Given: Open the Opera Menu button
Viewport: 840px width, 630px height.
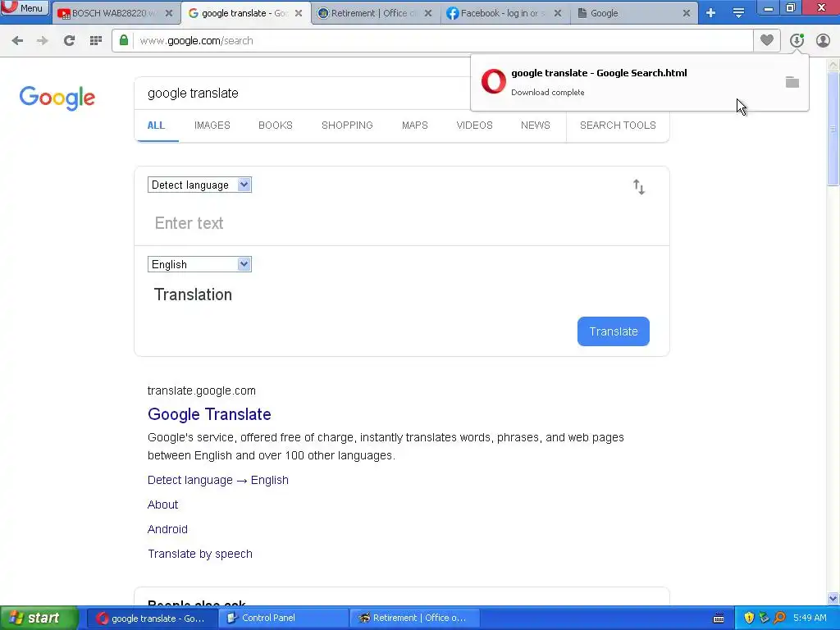Looking at the screenshot, I should pos(24,7).
